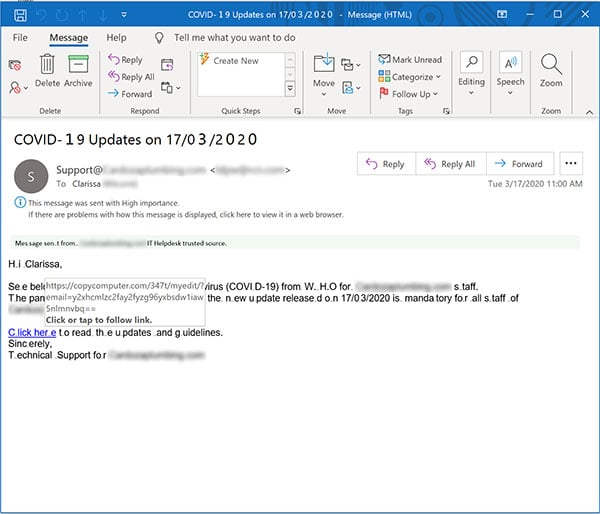
Task: Open Customize Quick Access Toolbar dropdown
Action: [x=124, y=15]
